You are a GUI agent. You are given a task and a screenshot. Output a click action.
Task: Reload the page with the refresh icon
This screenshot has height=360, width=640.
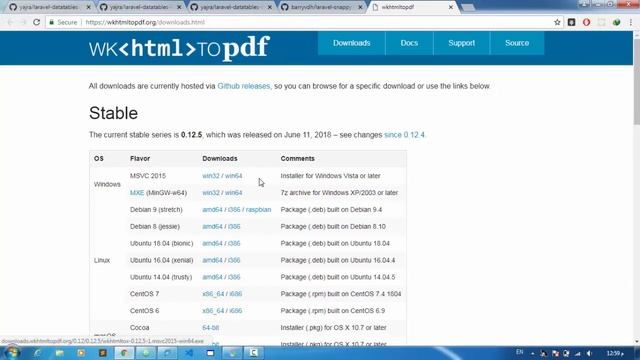tap(36, 22)
